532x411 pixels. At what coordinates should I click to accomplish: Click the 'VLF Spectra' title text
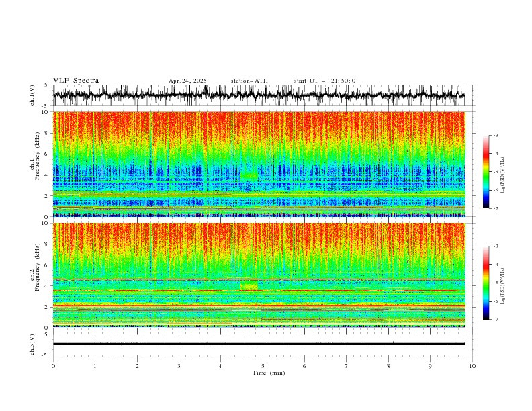(76, 81)
